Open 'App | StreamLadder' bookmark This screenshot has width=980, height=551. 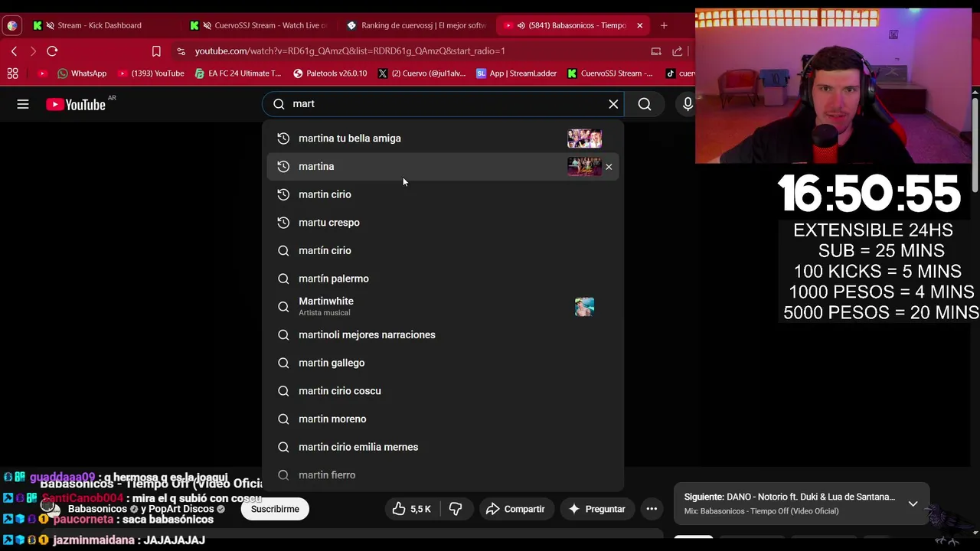[517, 73]
